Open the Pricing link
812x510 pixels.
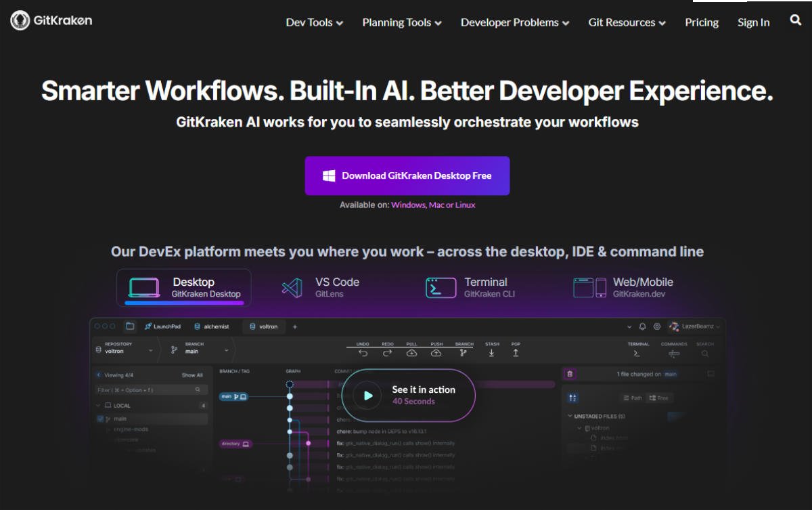point(702,22)
